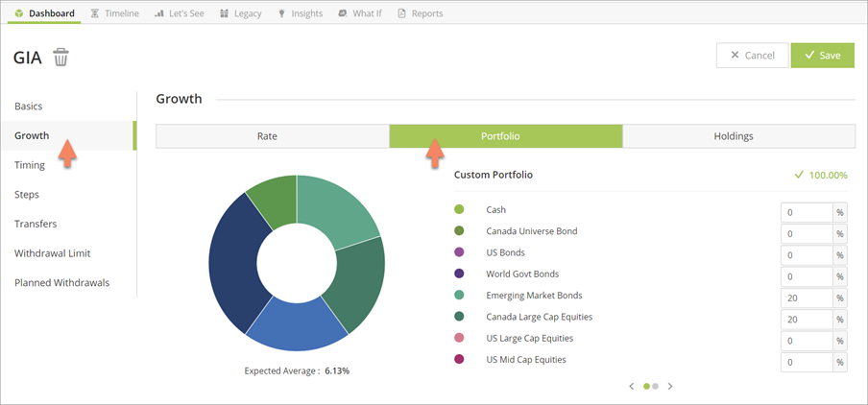This screenshot has width=868, height=405.
Task: Open the Reports tab
Action: point(420,13)
